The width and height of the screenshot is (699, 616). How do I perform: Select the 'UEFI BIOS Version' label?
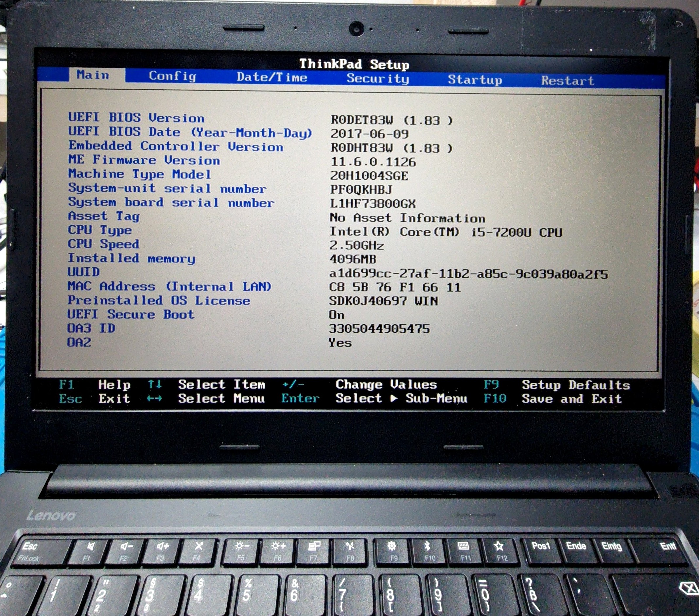tap(136, 118)
